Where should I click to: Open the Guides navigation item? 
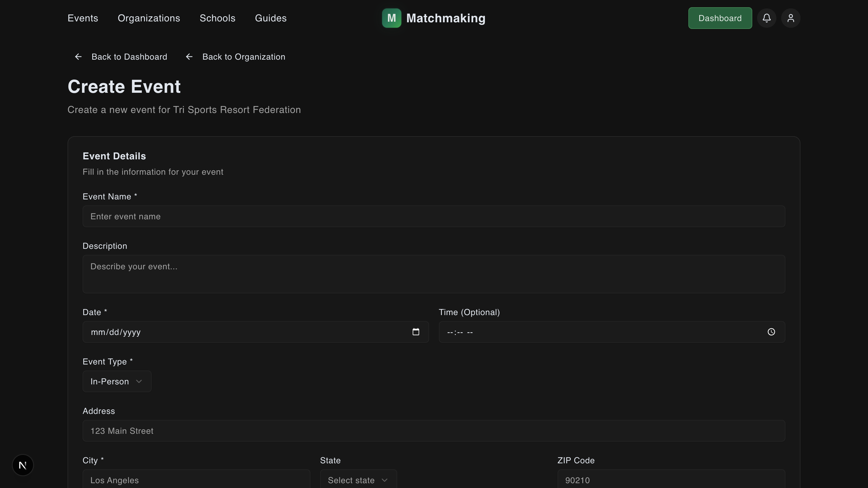(x=271, y=18)
